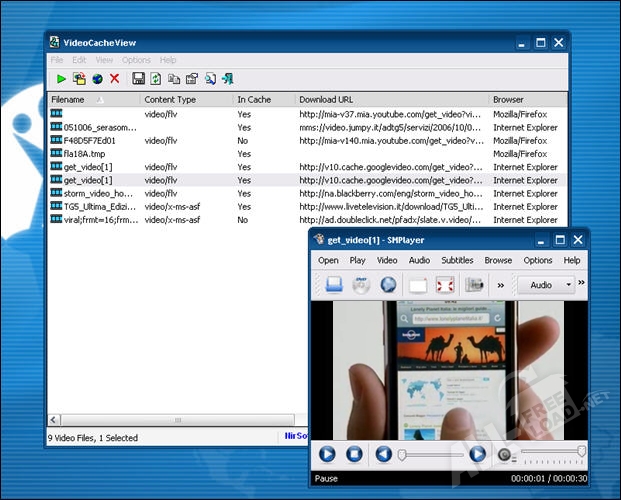Click SMPlayer's open DVD disc icon
621x500 pixels.
(x=361, y=285)
